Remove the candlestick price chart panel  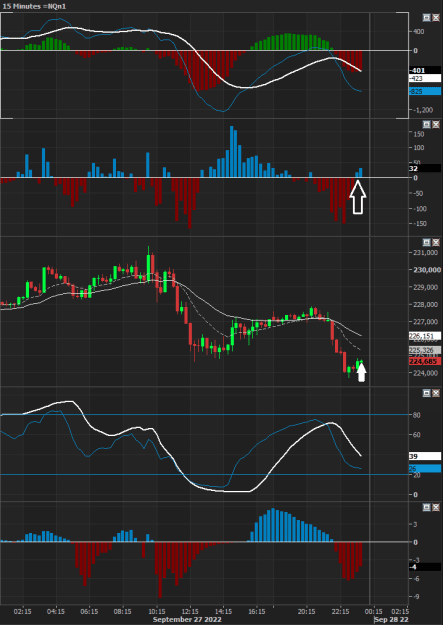435,242
